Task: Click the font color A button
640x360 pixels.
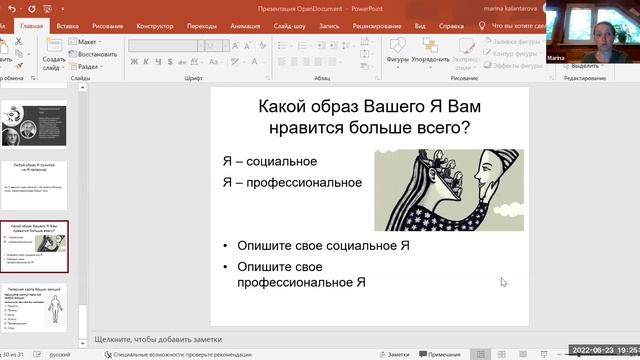Action: click(254, 62)
